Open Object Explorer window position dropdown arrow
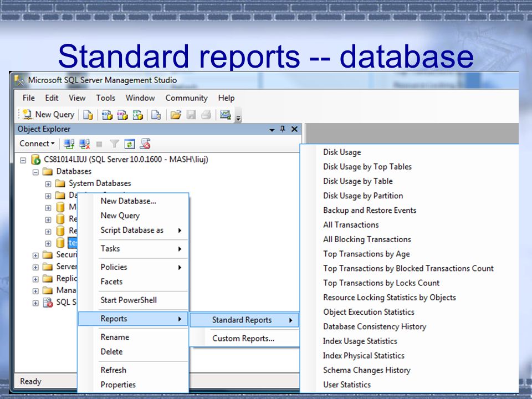The height and width of the screenshot is (399, 532). tap(272, 130)
